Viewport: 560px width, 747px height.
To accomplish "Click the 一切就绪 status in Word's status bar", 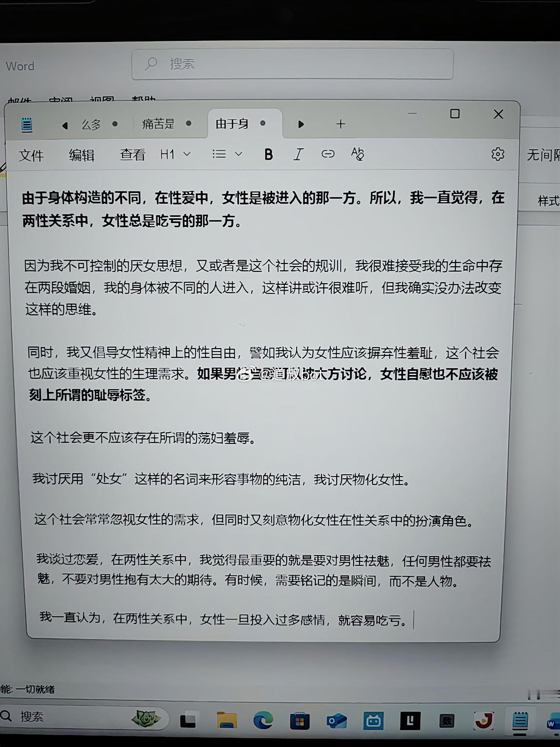I will (x=35, y=690).
